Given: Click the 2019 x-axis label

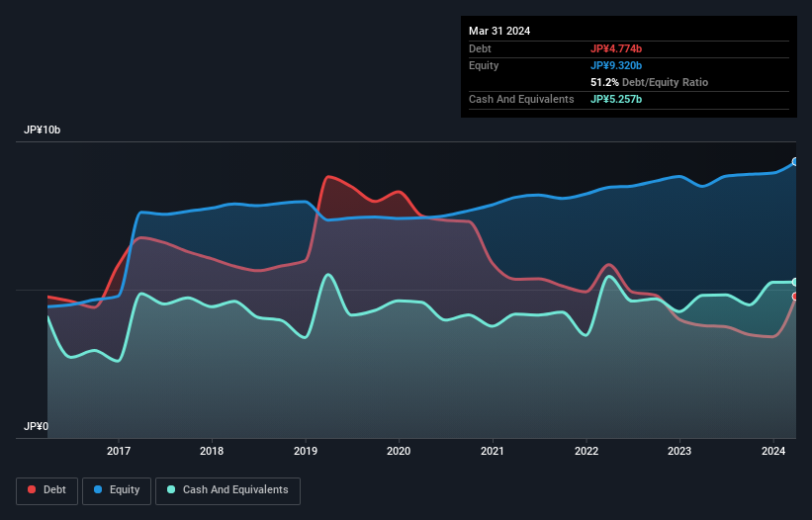Looking at the screenshot, I should (306, 451).
